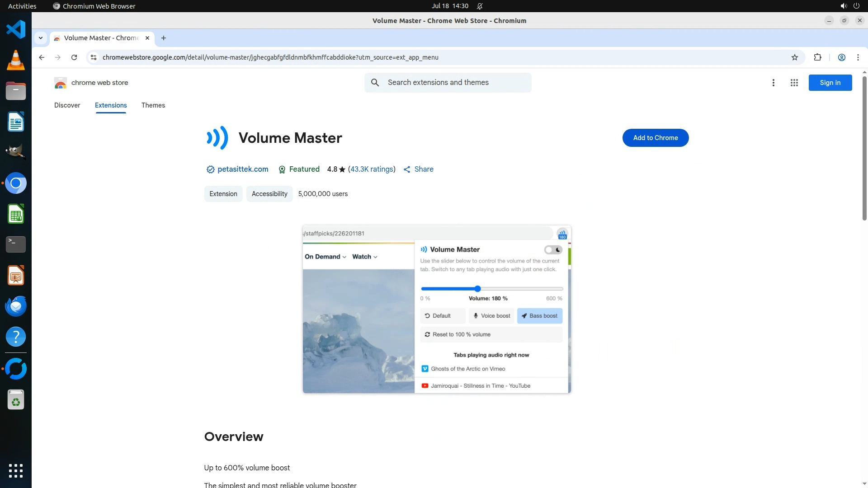Image resolution: width=868 pixels, height=488 pixels.
Task: Go back with the back arrow
Action: 42,57
